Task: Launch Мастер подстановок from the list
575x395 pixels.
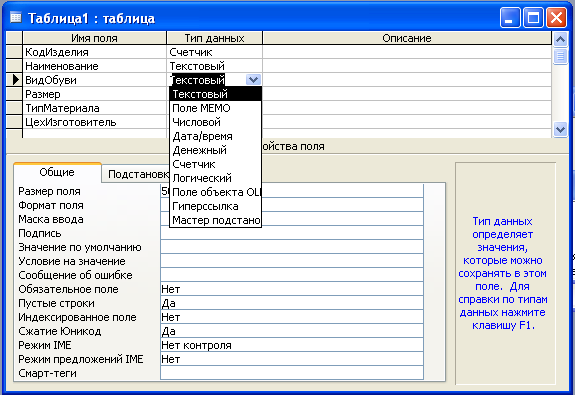Action: (x=215, y=220)
